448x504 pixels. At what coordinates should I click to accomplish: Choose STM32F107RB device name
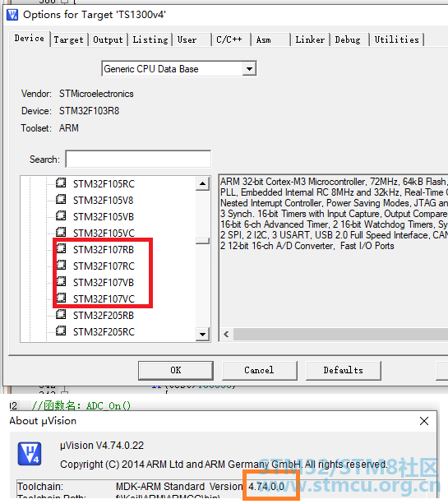103,250
